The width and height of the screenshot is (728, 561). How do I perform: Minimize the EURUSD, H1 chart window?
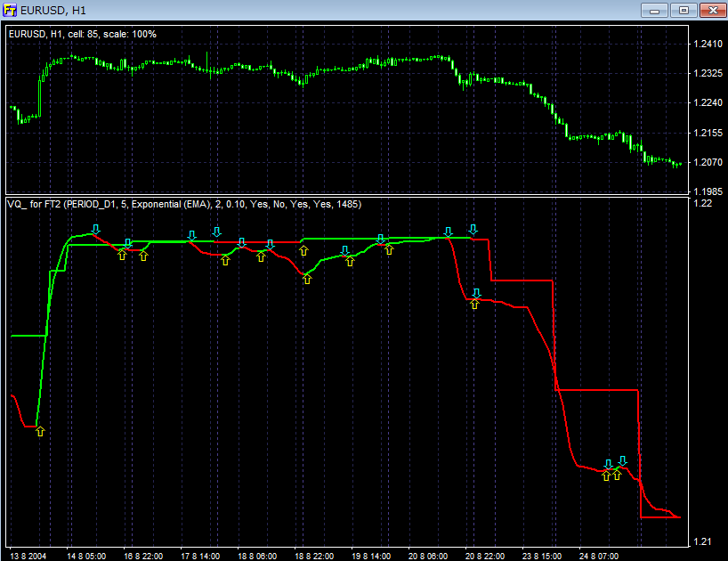point(654,10)
